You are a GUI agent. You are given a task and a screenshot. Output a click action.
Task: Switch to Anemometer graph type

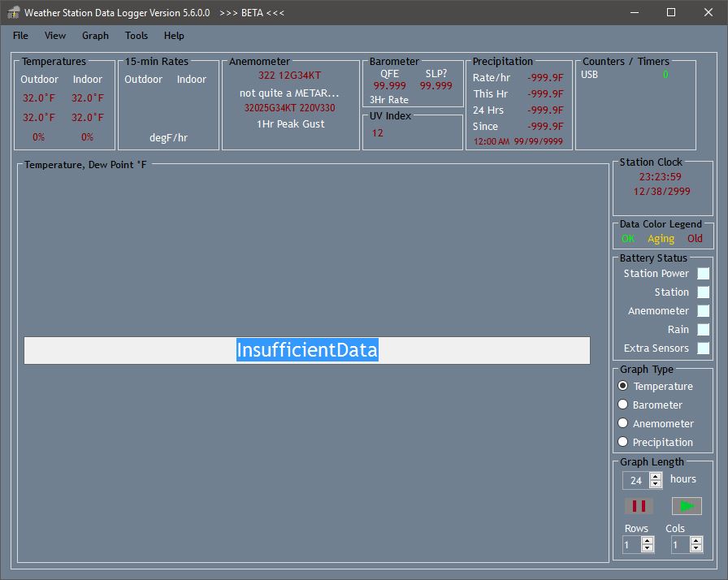(x=623, y=423)
